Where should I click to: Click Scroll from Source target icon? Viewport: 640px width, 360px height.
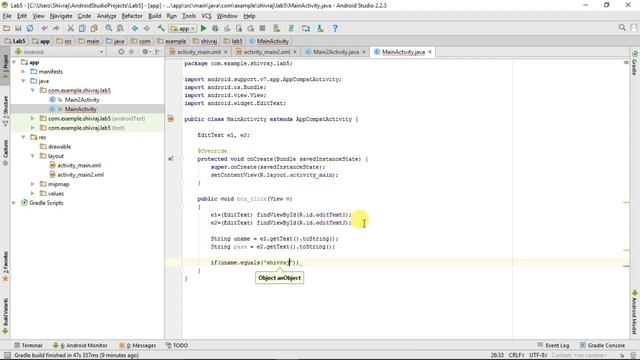click(121, 52)
